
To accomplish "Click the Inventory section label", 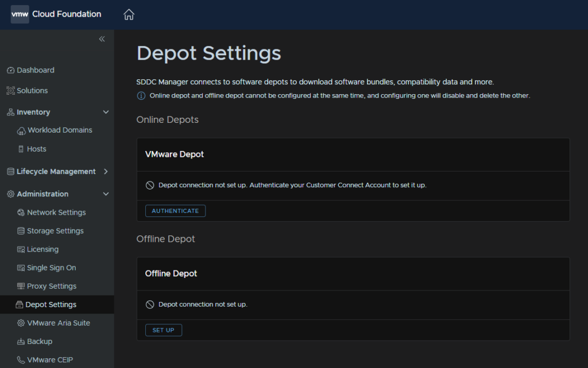I will click(33, 112).
